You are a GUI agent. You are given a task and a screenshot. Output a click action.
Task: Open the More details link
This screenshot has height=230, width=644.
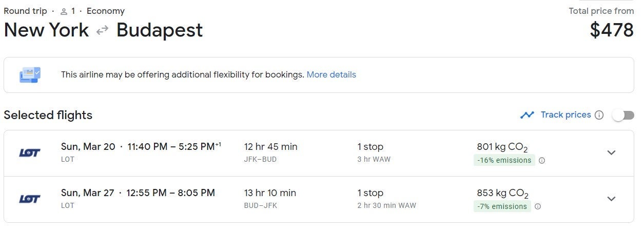tap(331, 75)
